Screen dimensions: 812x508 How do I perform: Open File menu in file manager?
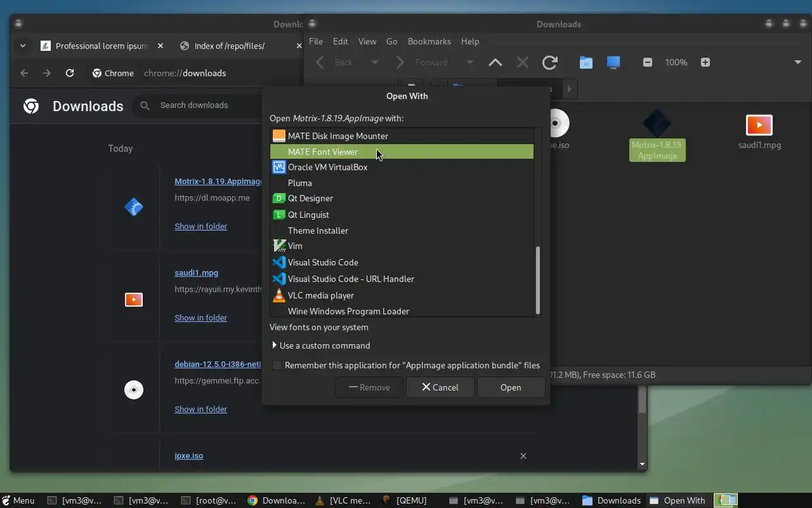tap(316, 41)
